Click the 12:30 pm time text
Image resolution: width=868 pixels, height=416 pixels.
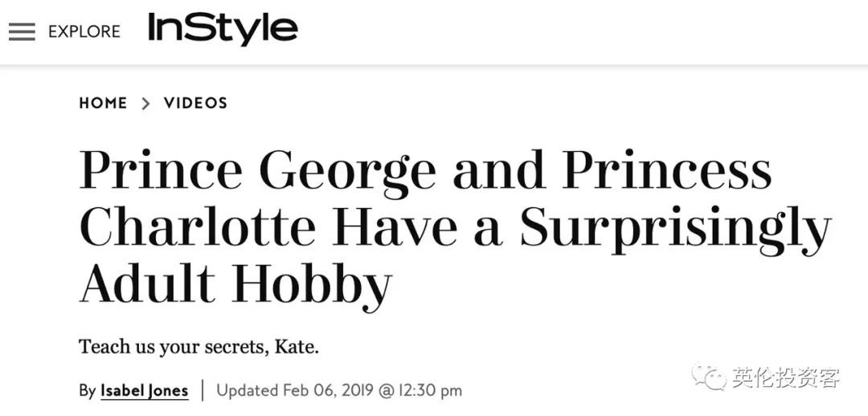(x=429, y=390)
